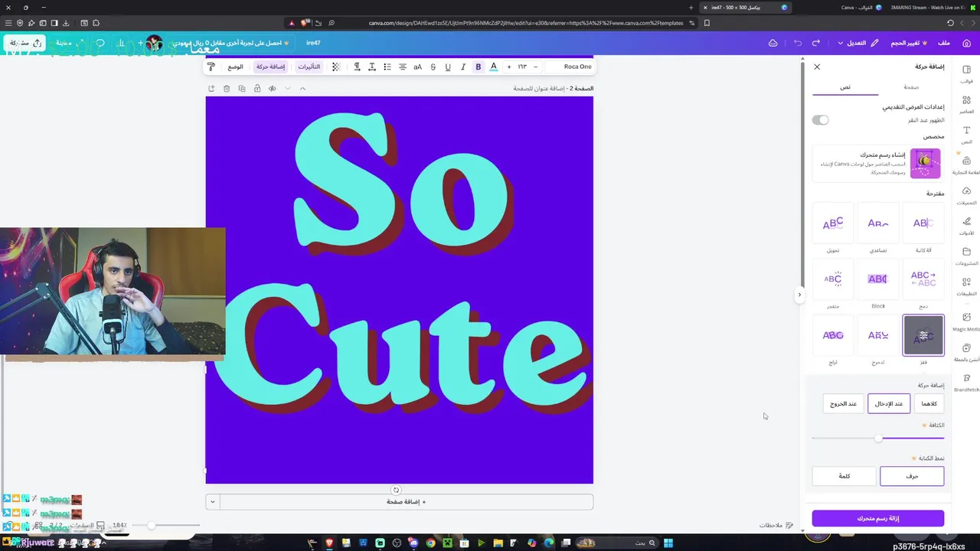The image size is (980, 551).
Task: Click the Animate (إضافة حركة) toolbar button
Action: [x=270, y=67]
